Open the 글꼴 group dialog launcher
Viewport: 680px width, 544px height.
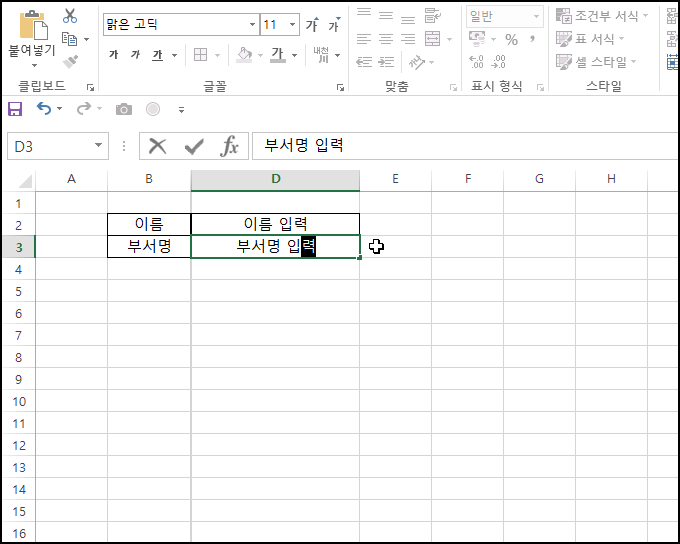coord(340,88)
